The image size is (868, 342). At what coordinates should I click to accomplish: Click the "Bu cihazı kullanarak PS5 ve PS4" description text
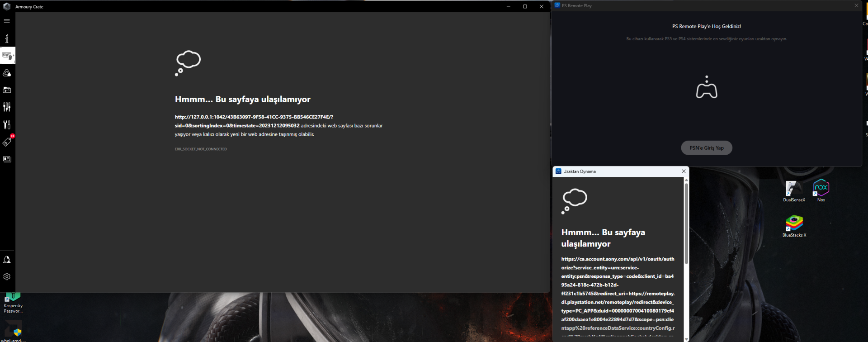(707, 39)
